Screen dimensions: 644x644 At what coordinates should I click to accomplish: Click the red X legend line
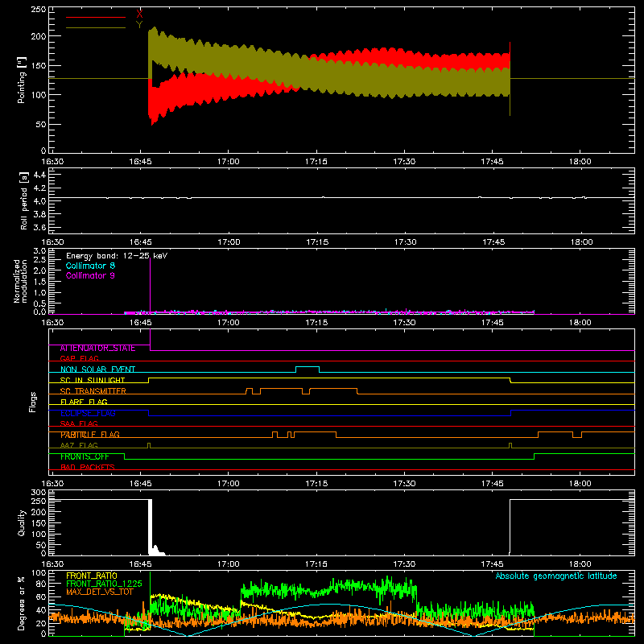pos(96,17)
